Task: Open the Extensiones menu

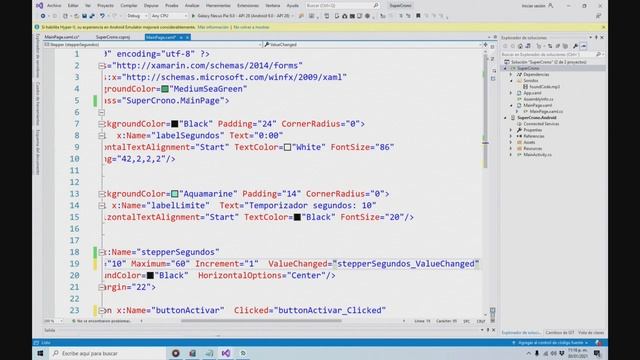Action: pos(248,6)
